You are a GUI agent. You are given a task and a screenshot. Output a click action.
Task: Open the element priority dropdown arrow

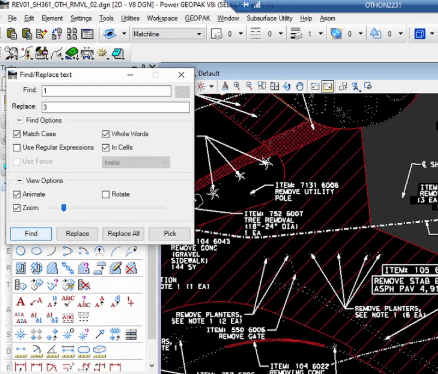click(x=401, y=34)
